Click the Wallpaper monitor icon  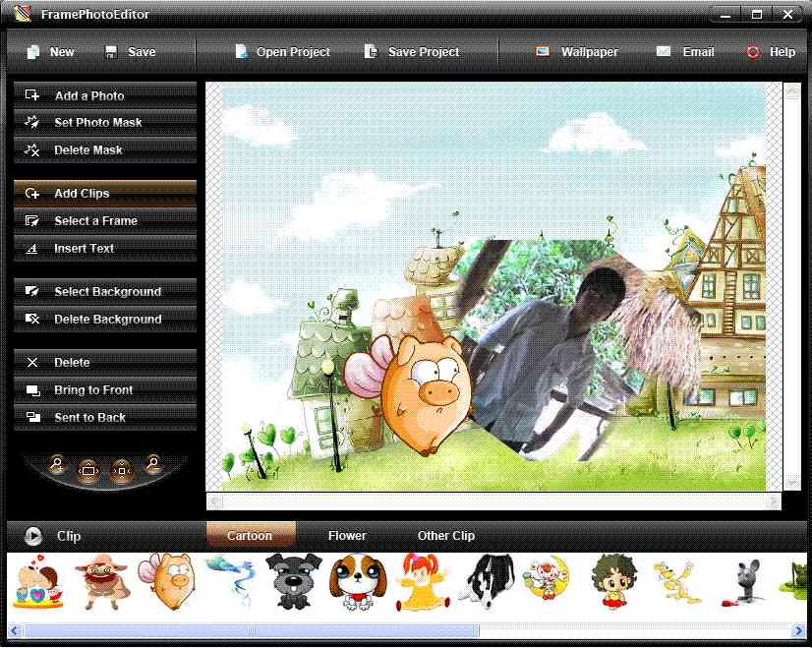[x=543, y=52]
